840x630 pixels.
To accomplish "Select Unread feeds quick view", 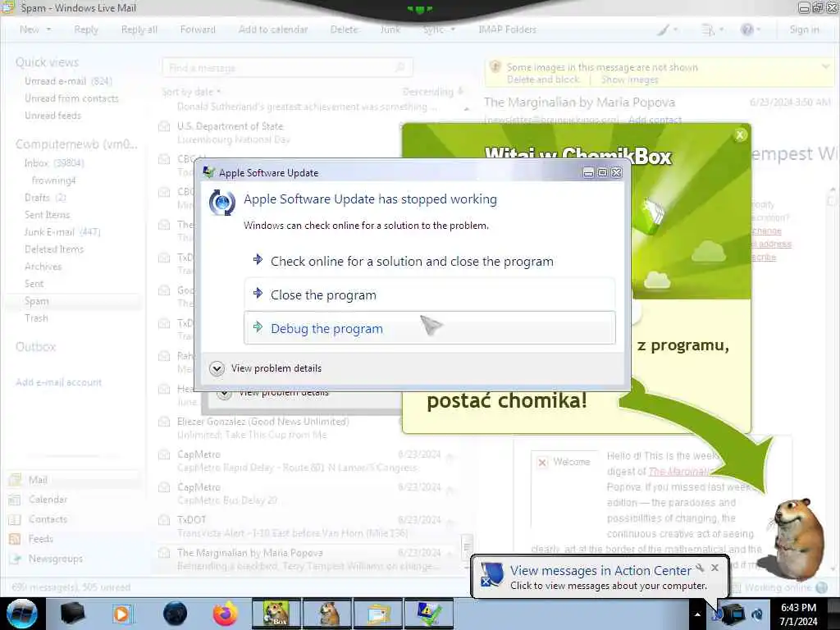I will pyautogui.click(x=52, y=116).
